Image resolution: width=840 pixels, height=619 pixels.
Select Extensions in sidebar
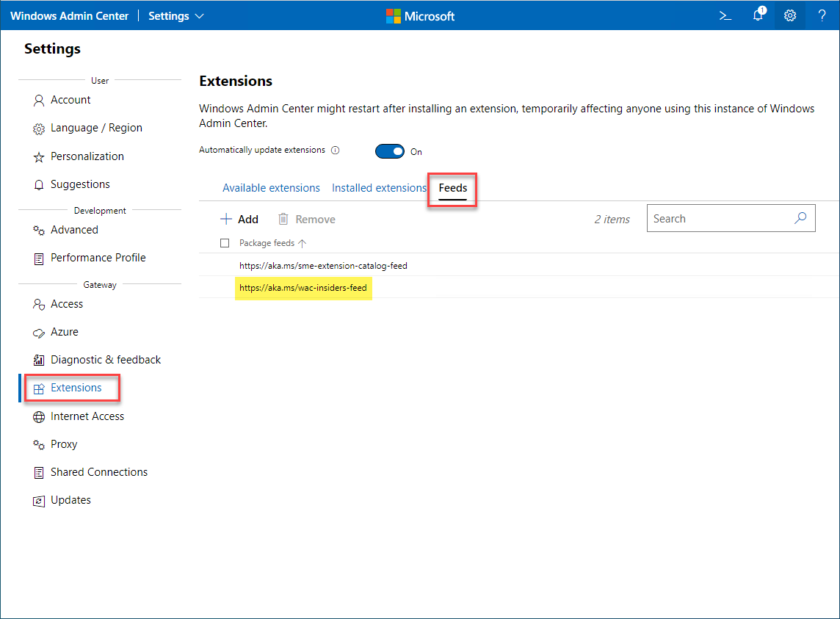click(76, 388)
